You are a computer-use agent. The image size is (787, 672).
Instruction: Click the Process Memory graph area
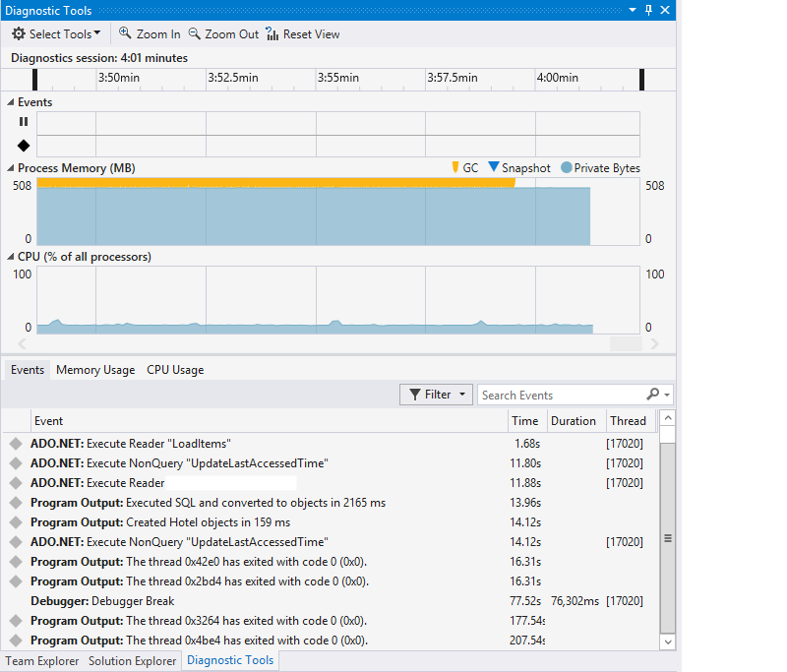(338, 212)
